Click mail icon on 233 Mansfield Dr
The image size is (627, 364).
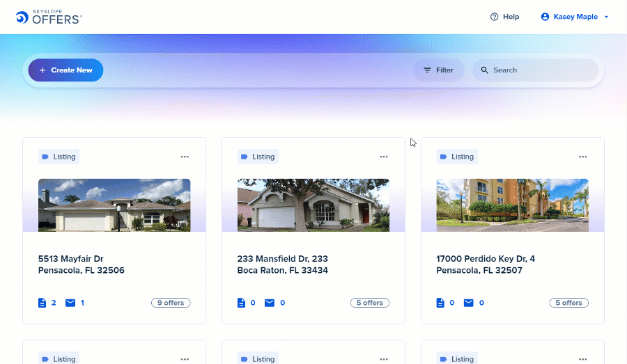click(x=270, y=303)
